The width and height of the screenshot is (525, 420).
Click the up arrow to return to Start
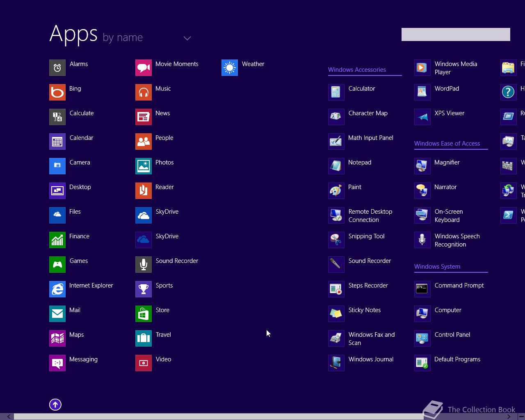[55, 405]
